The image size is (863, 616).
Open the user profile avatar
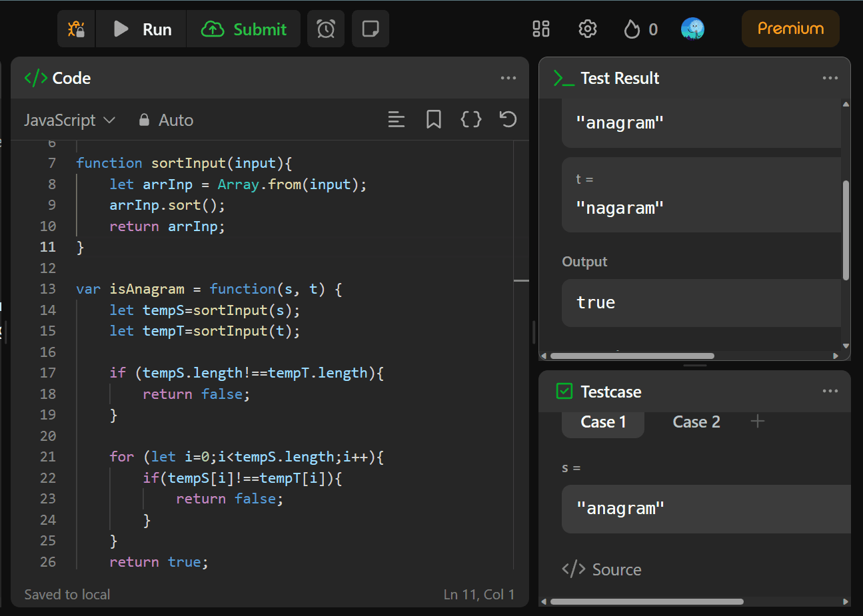point(692,29)
